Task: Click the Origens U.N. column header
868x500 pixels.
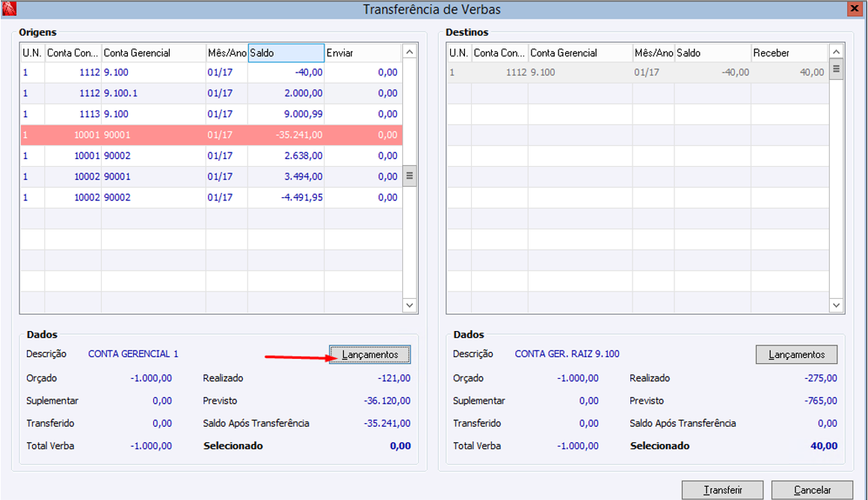Action: click(x=32, y=53)
